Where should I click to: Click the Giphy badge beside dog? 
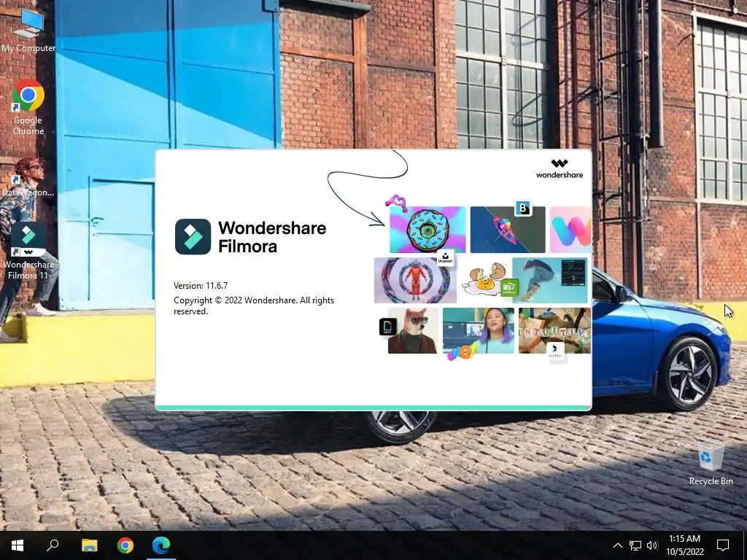[387, 327]
